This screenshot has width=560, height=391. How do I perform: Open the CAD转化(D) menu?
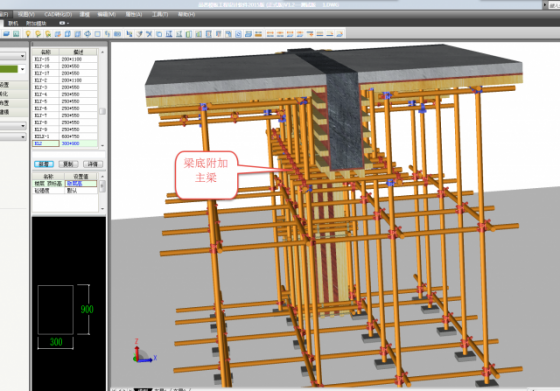58,14
